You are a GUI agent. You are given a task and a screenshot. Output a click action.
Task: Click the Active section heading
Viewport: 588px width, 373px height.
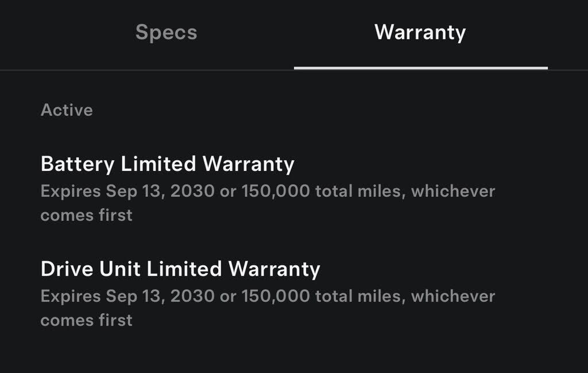[67, 110]
